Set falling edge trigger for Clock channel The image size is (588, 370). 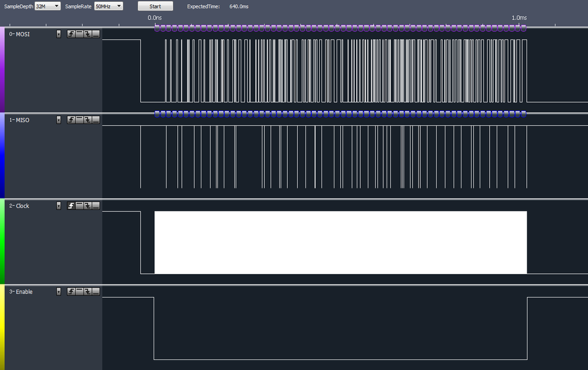[88, 206]
